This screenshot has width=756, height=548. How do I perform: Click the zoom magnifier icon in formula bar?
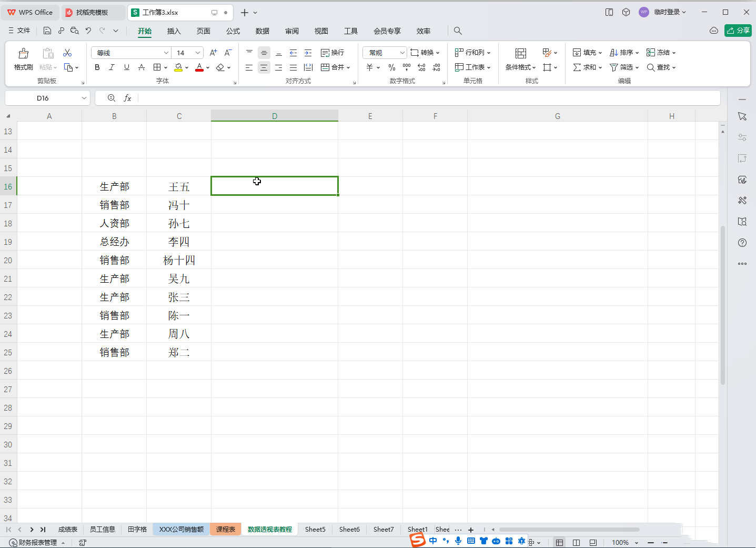(112, 98)
